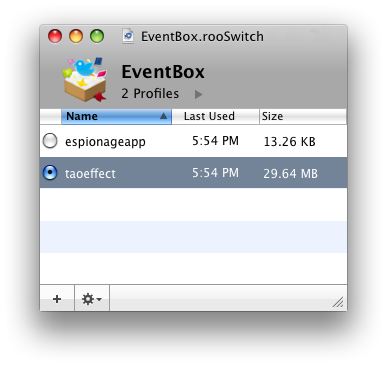Select the taoeffect profile radio button

point(50,173)
